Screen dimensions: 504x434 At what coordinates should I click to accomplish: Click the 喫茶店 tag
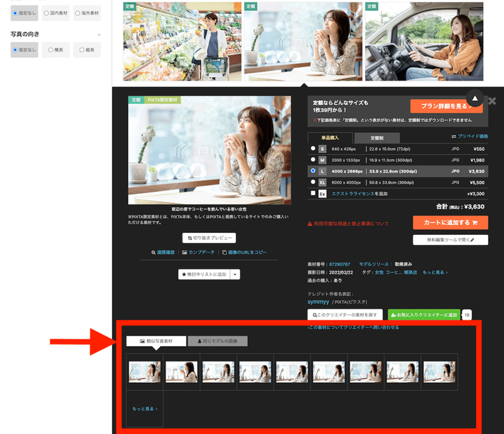pos(411,272)
